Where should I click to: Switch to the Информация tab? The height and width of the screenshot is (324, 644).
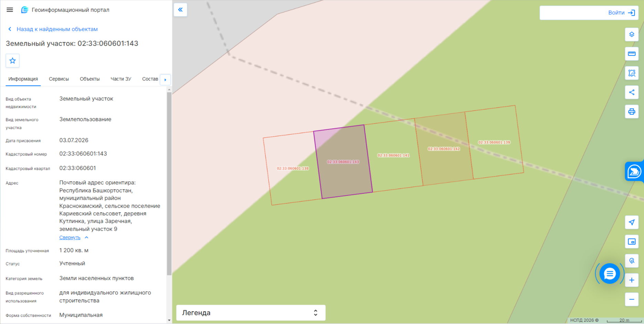point(23,79)
